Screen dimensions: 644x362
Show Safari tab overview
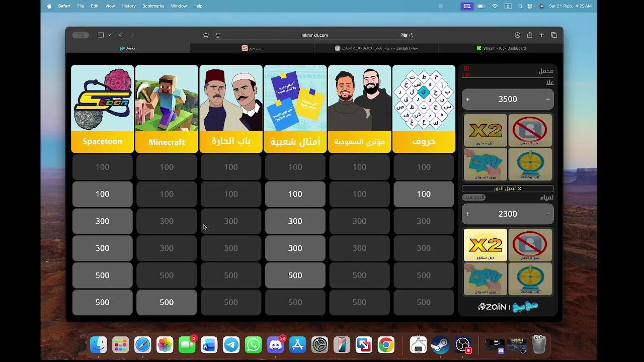pos(554,35)
